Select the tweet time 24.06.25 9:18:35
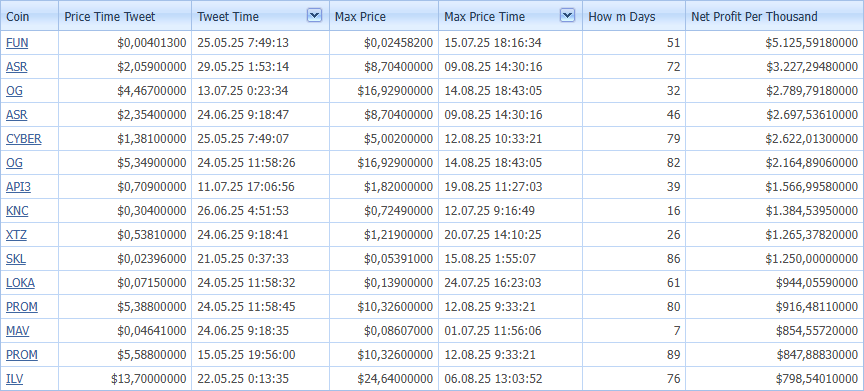 [260, 331]
